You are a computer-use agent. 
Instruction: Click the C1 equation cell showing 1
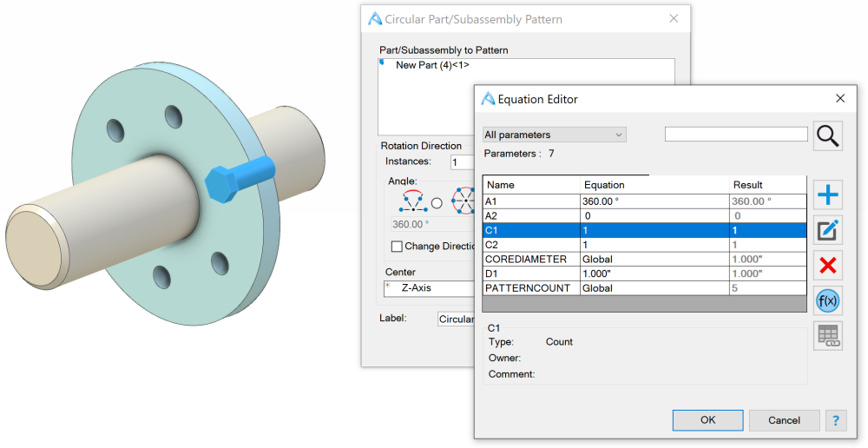[654, 230]
